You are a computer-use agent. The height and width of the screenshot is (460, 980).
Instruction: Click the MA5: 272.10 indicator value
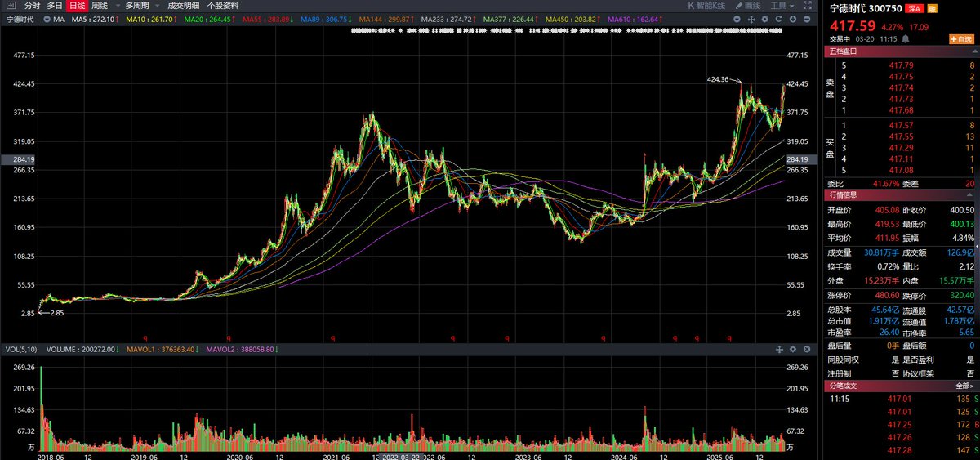(x=92, y=18)
